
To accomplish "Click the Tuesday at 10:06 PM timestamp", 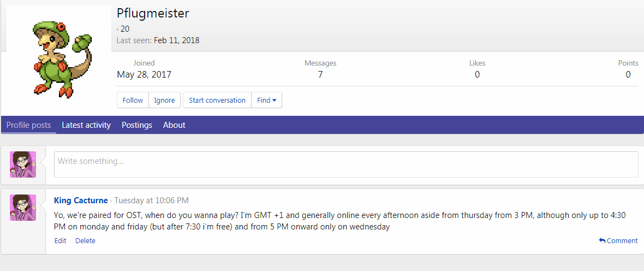I will (x=151, y=201).
